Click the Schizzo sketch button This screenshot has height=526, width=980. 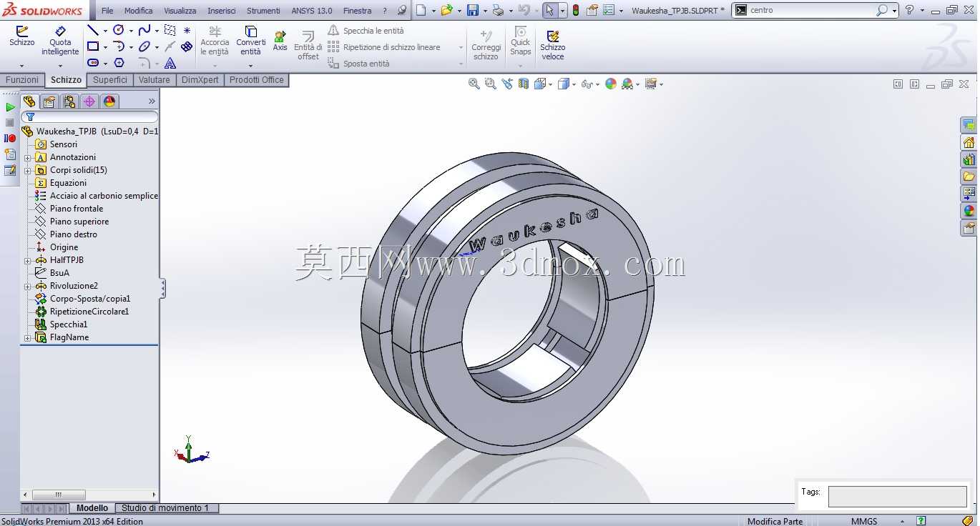click(21, 36)
